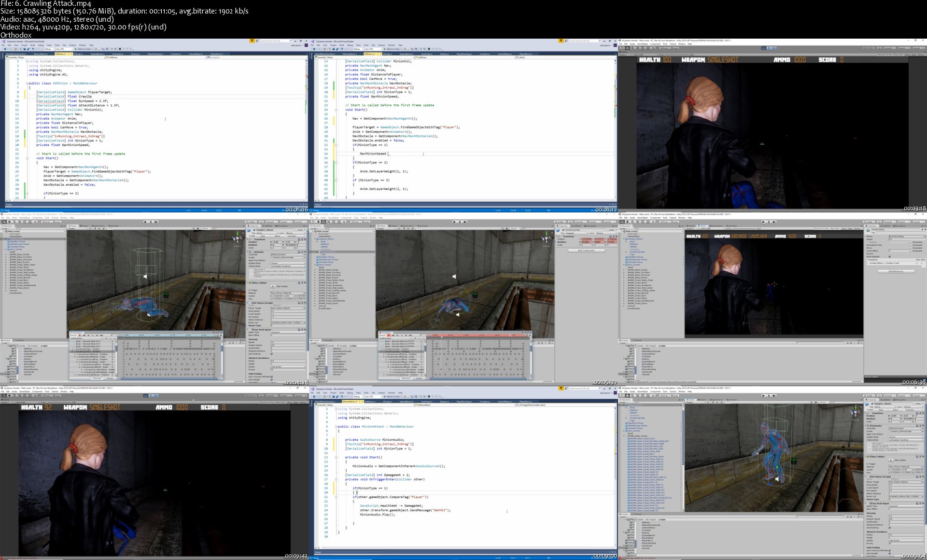
Task: Collapse the BASML_Base_Canals hierarchy group in the 00:09:54 frame
Action: 624,436
